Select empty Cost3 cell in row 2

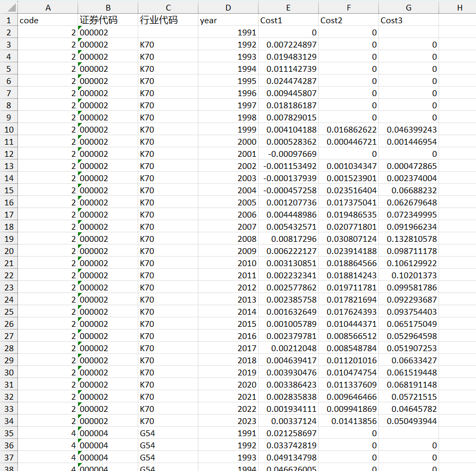[408, 33]
